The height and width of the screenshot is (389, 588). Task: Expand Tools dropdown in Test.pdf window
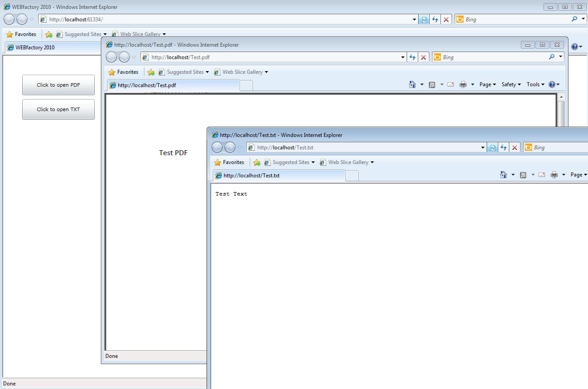[x=535, y=84]
